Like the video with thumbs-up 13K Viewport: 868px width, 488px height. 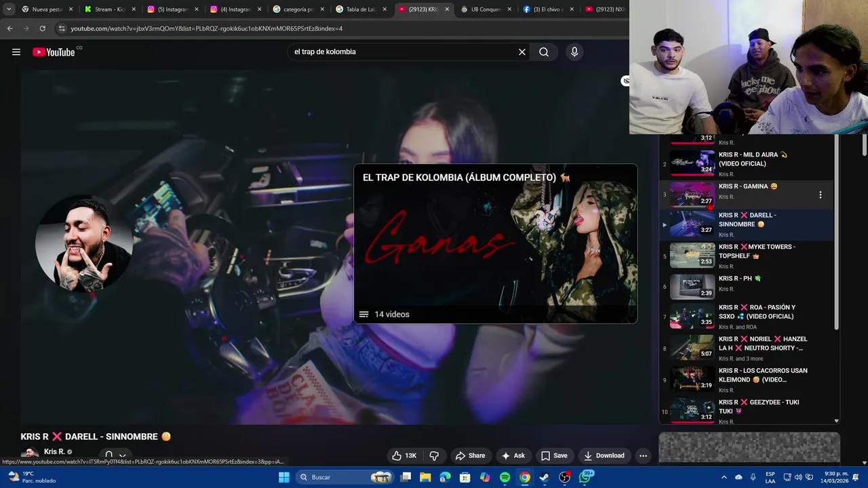405,455
